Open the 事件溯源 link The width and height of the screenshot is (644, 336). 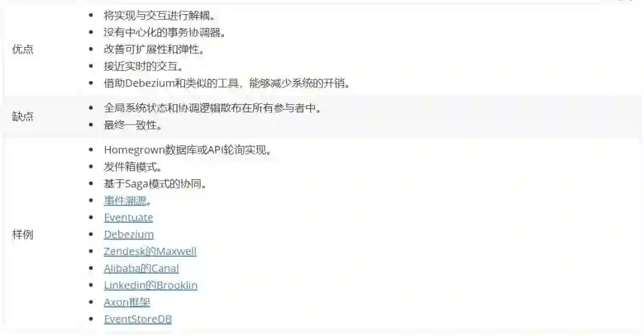[125, 201]
